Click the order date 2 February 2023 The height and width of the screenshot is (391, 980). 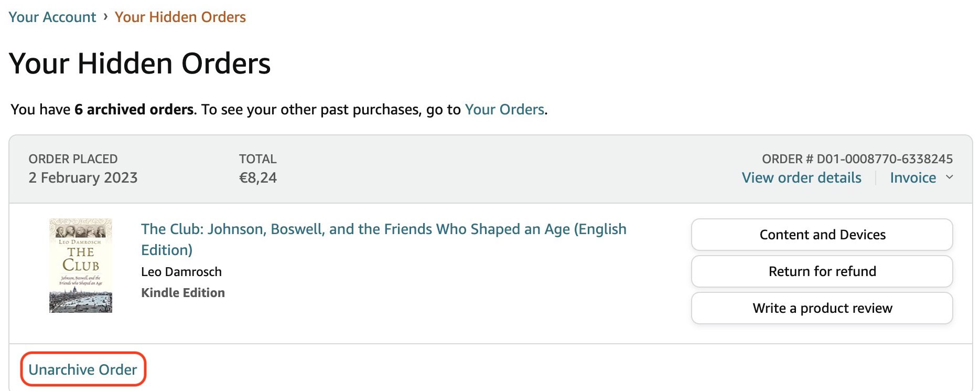83,178
